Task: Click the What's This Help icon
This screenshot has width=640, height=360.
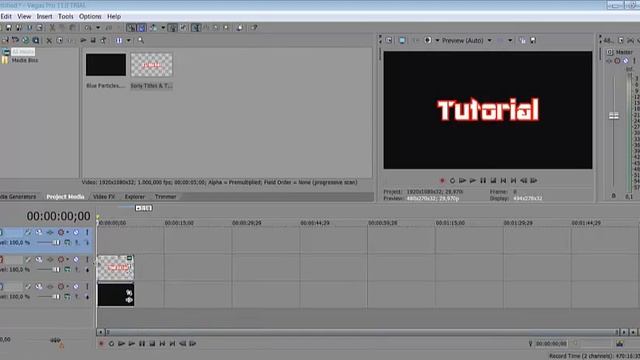Action: (254, 28)
